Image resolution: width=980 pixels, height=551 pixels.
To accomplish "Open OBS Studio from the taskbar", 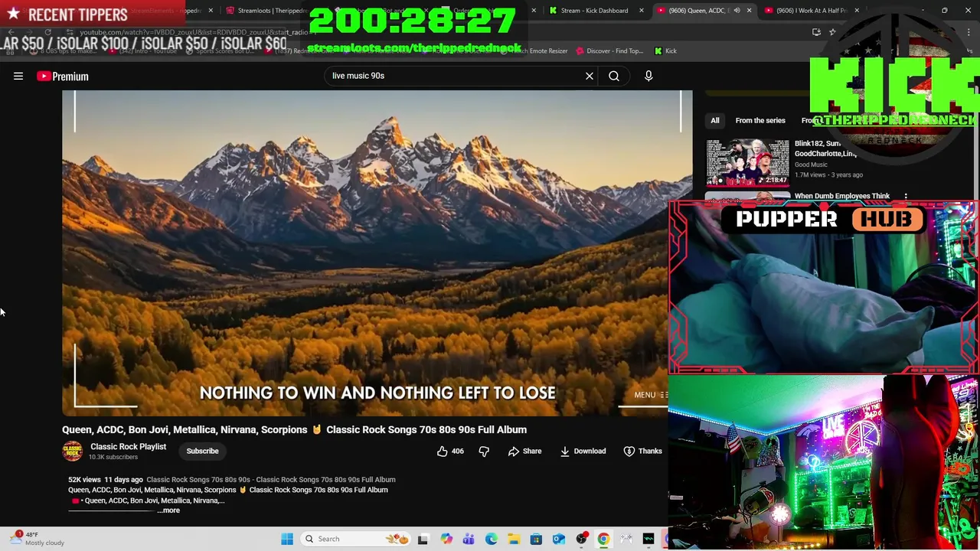I will point(581,539).
